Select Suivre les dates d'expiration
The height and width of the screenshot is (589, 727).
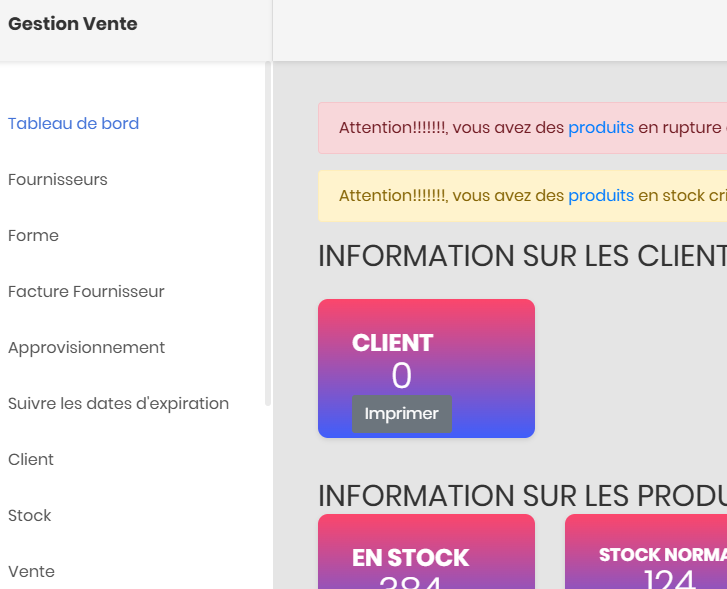click(x=118, y=403)
